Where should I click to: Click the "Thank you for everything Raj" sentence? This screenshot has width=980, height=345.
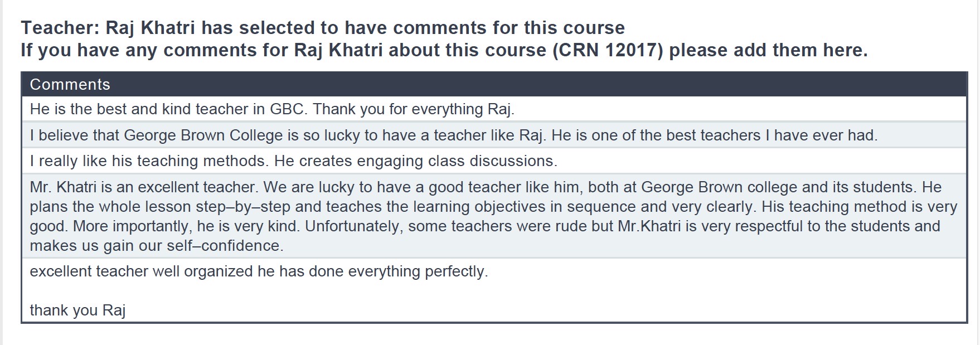pyautogui.click(x=413, y=109)
